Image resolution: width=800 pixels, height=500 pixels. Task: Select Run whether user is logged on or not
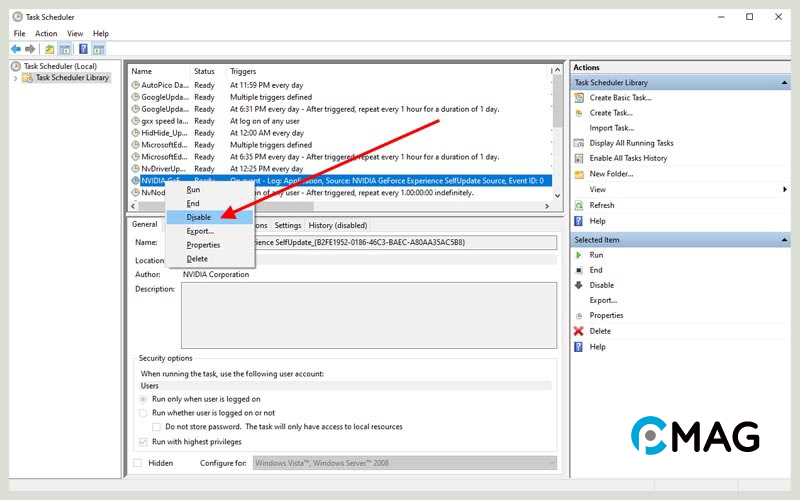point(143,413)
